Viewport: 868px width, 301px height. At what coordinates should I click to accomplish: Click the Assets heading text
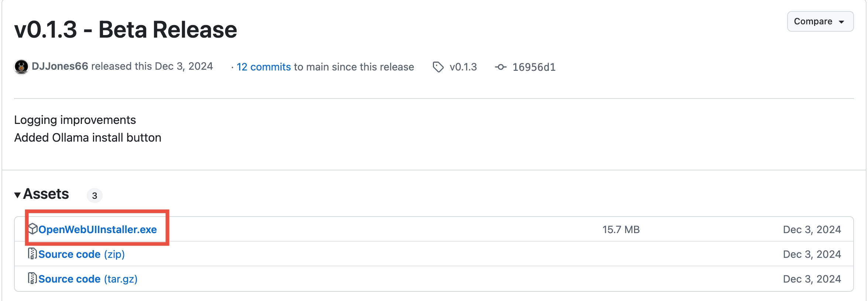(x=46, y=194)
